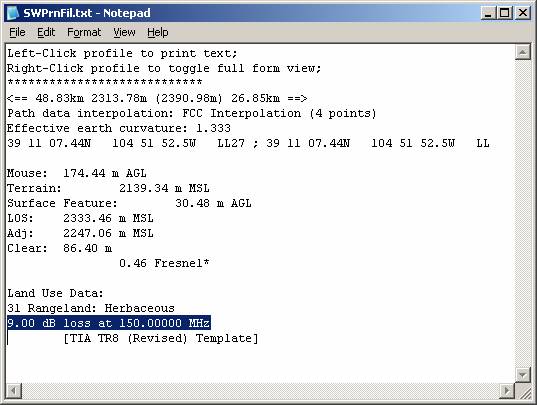Click the SWPrnFil.txt - Notepad title bar text
537x405 pixels.
87,13
